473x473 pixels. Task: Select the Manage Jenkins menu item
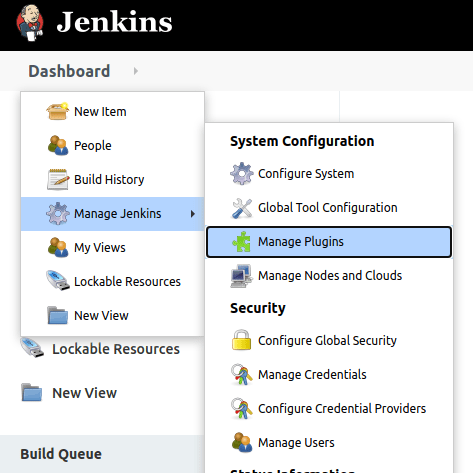113,214
